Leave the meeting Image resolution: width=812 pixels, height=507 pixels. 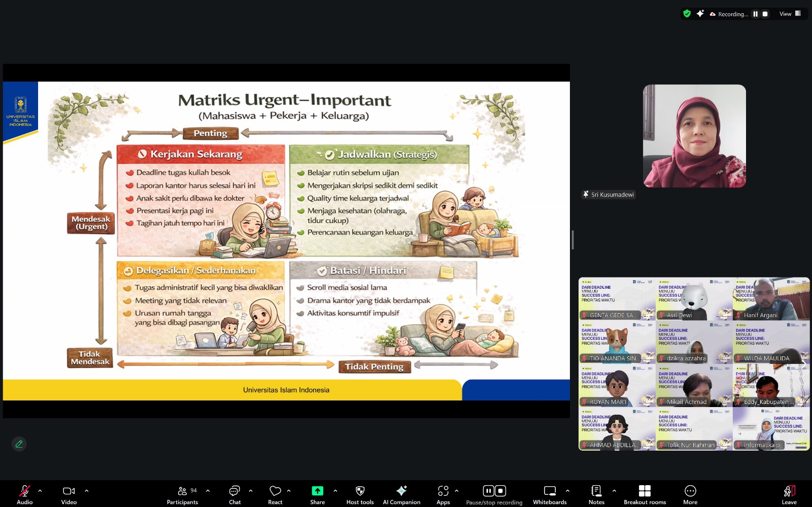[x=789, y=494]
